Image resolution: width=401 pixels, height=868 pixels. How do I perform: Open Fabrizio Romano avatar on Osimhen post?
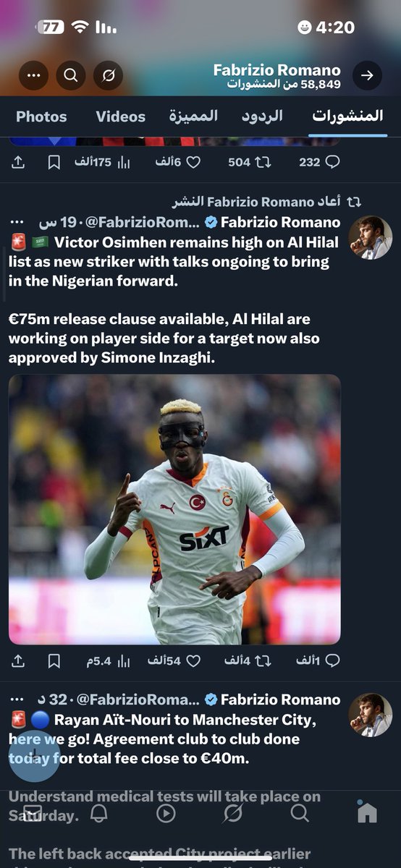pyautogui.click(x=370, y=238)
